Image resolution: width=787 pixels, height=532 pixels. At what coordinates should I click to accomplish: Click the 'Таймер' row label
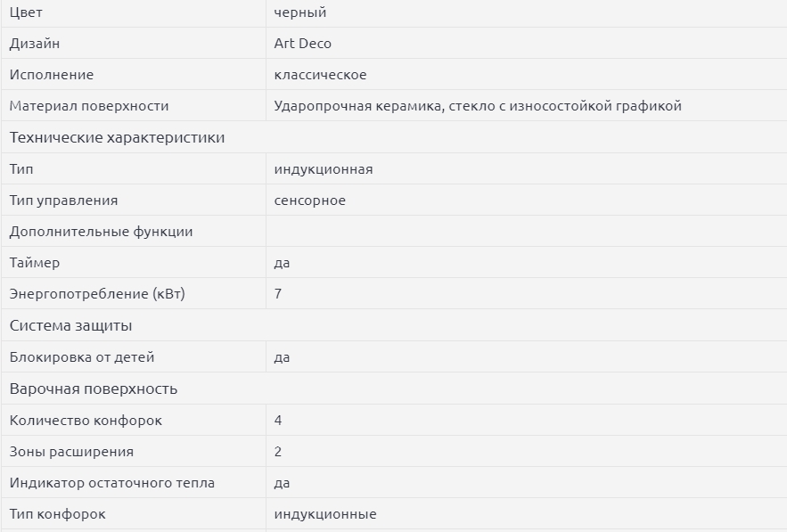35,263
